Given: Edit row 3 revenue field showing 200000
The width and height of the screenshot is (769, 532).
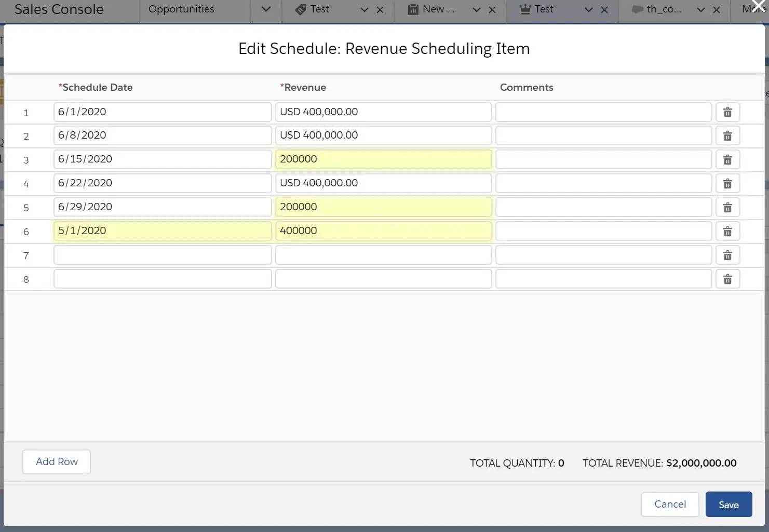Looking at the screenshot, I should tap(384, 160).
